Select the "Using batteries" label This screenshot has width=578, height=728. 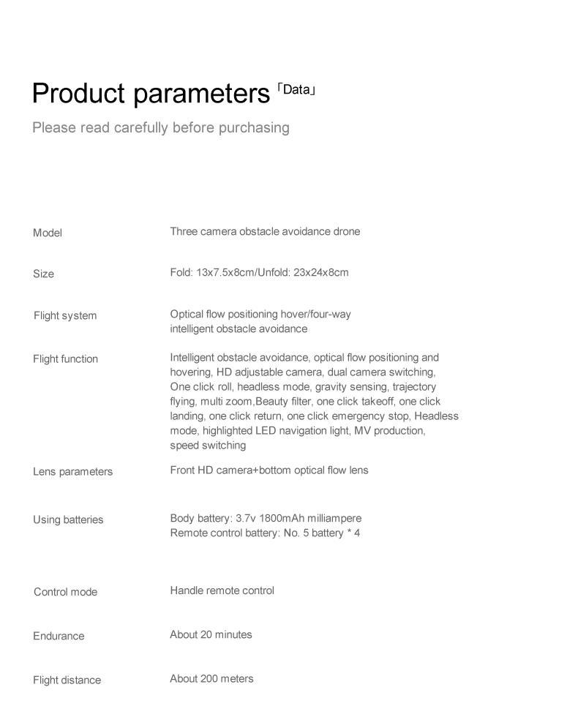pyautogui.click(x=69, y=520)
